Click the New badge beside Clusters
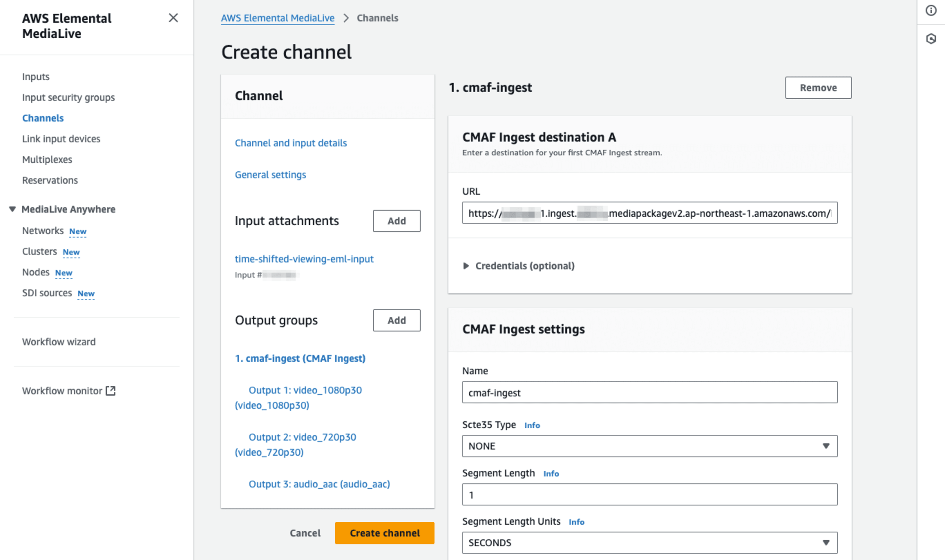This screenshot has height=560, width=945. [71, 252]
